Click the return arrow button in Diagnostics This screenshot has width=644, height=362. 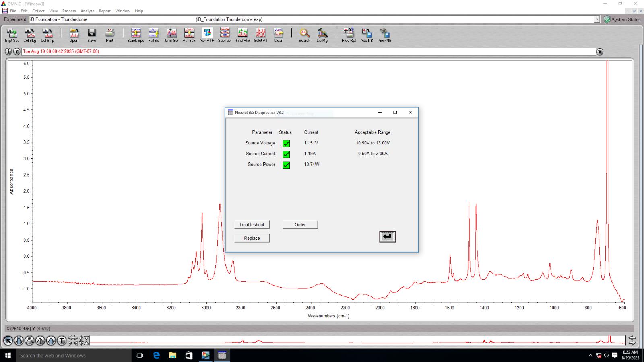pos(387,237)
